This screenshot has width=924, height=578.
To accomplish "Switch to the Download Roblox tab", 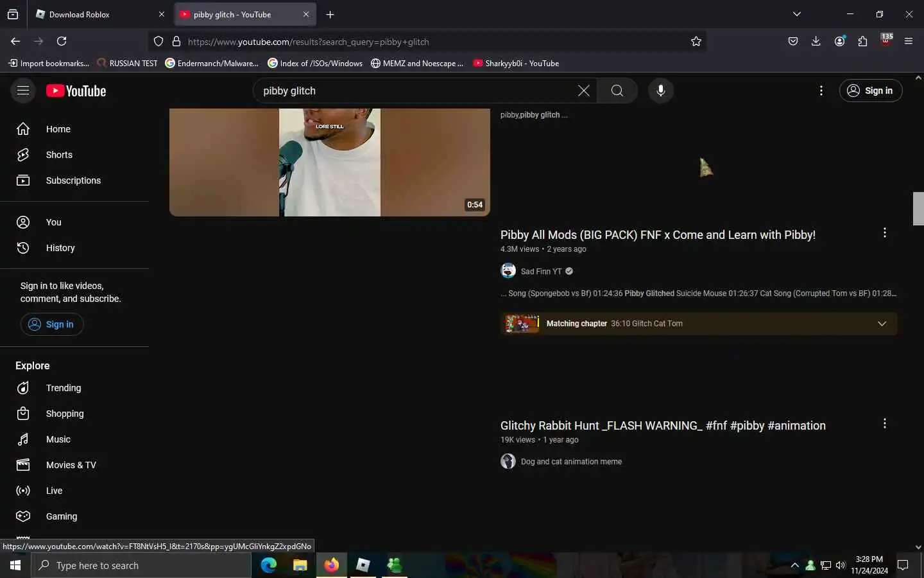I will [100, 14].
